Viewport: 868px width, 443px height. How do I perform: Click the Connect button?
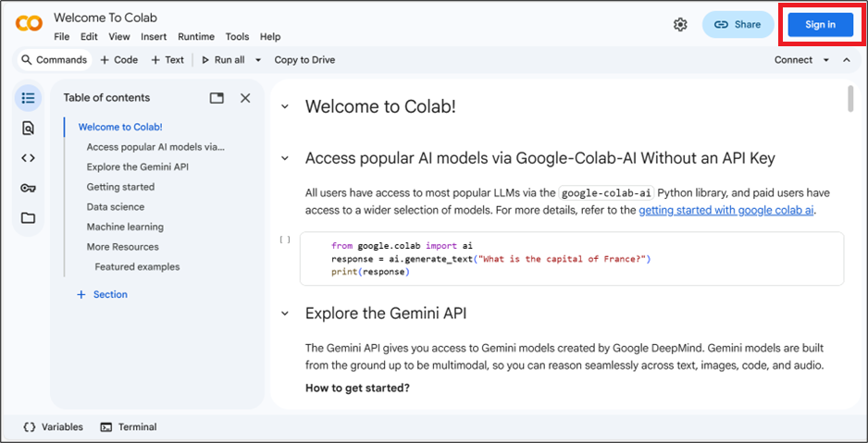(x=793, y=60)
